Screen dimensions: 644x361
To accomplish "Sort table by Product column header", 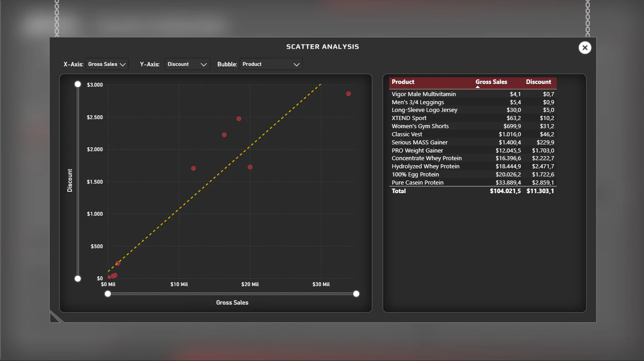I will point(403,82).
